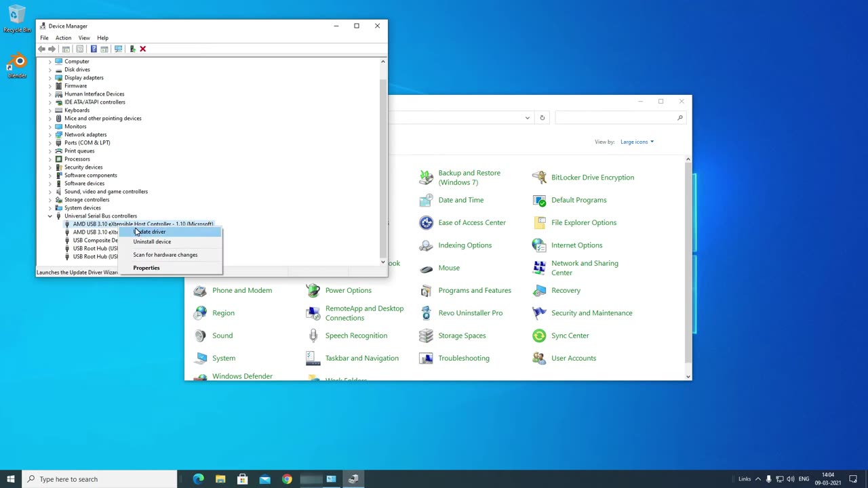
Task: Click the Network and Sharing Center icon
Action: point(539,268)
